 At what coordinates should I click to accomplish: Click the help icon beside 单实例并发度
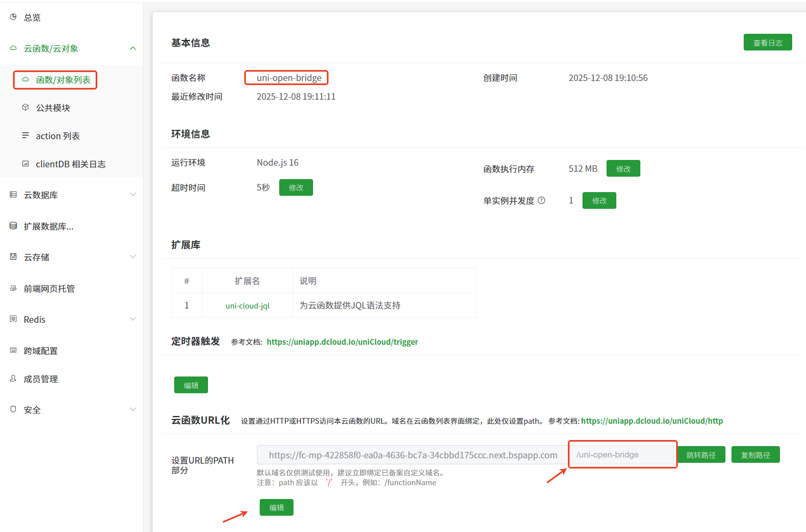(541, 200)
